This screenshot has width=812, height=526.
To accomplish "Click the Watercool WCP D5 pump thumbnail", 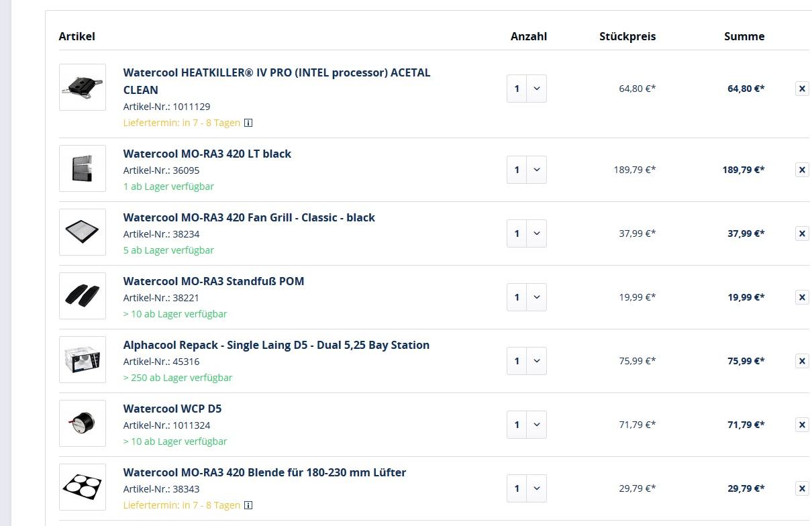I will [83, 423].
